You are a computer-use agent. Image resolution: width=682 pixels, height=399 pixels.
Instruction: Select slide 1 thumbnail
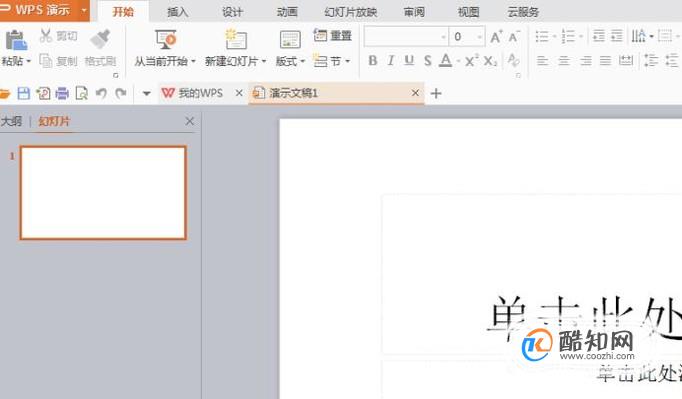[x=103, y=193]
